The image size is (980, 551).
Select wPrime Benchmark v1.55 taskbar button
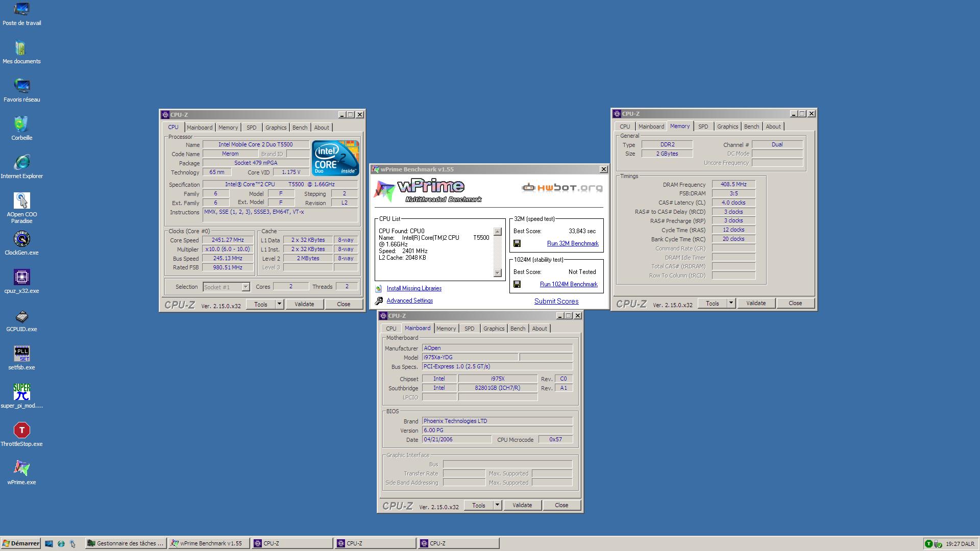coord(208,544)
